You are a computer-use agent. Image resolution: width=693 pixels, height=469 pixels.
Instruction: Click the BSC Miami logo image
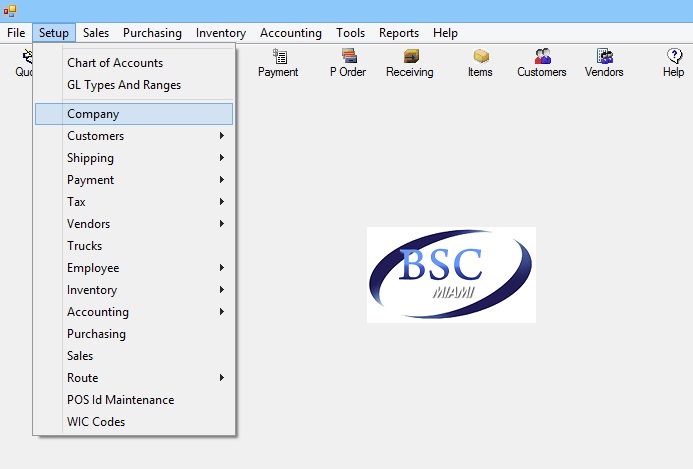(x=451, y=275)
